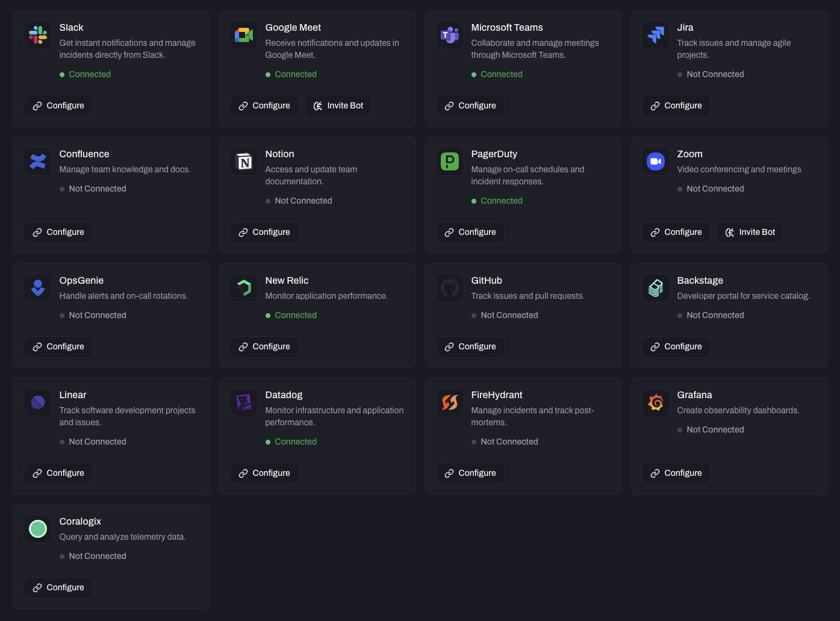Click the Connected status on Slack
Screen dimensions: 840x621
(85, 75)
